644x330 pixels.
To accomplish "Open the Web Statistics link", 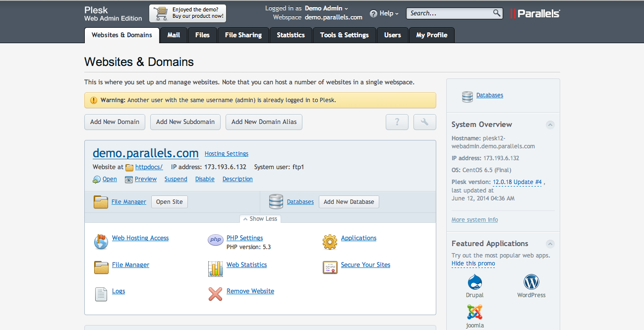I will point(247,265).
